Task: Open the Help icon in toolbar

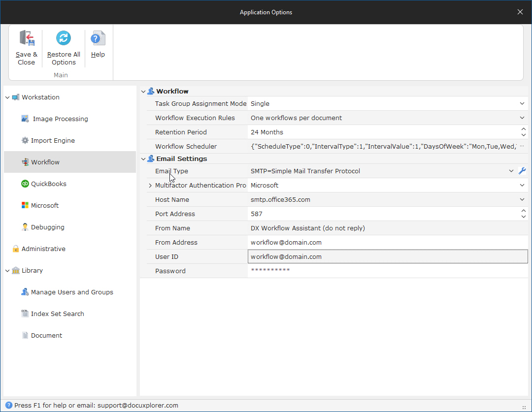Action: (98, 38)
